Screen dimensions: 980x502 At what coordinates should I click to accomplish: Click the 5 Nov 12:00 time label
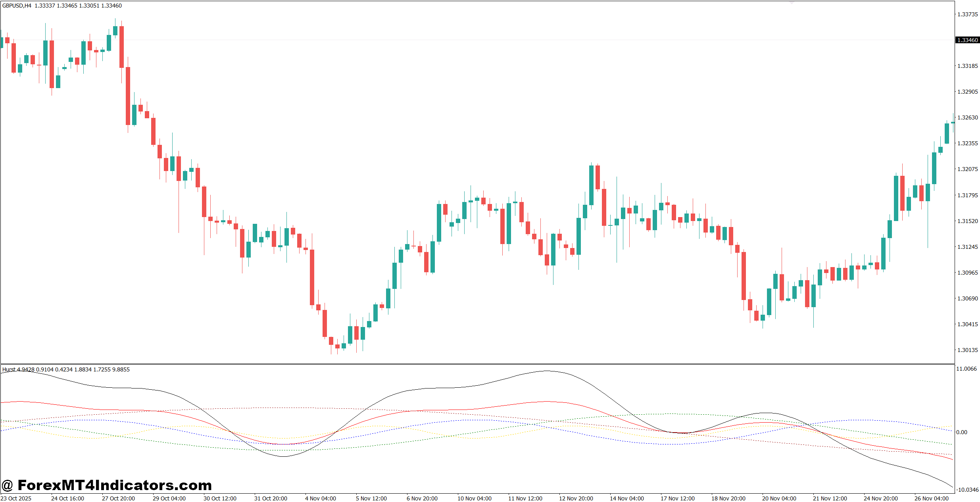point(371,498)
